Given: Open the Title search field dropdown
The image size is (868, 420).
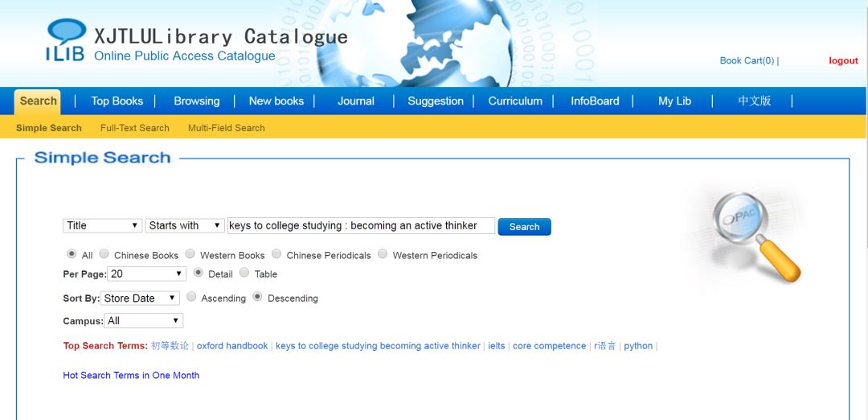Looking at the screenshot, I should coord(102,225).
